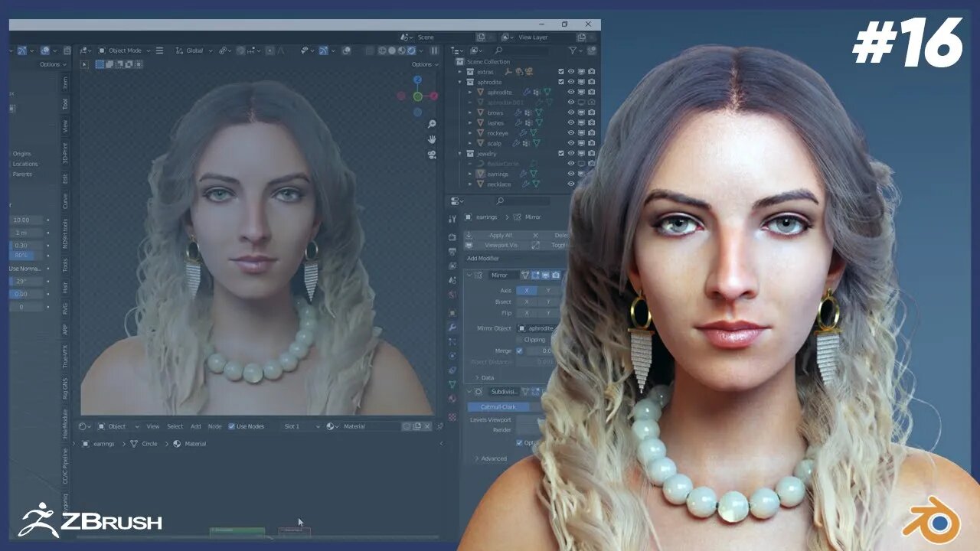Collapse the jewelry collection in outliner
This screenshot has width=980, height=551.
pos(460,154)
